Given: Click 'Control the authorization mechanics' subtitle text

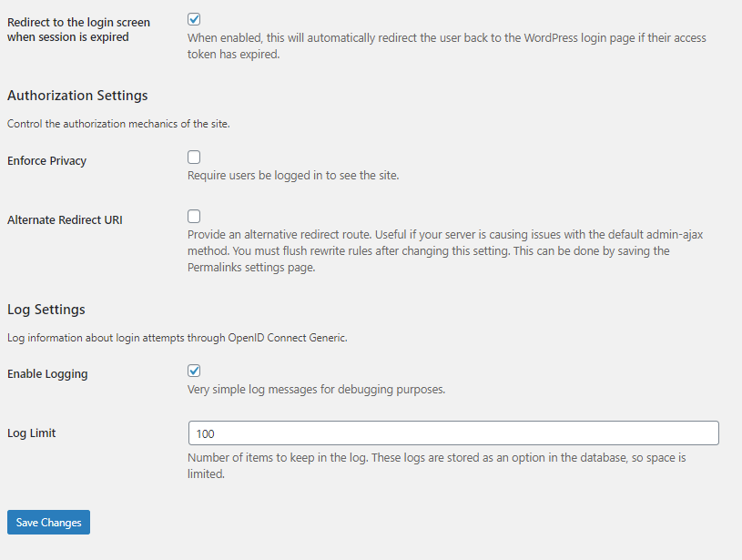Looking at the screenshot, I should coord(118,124).
